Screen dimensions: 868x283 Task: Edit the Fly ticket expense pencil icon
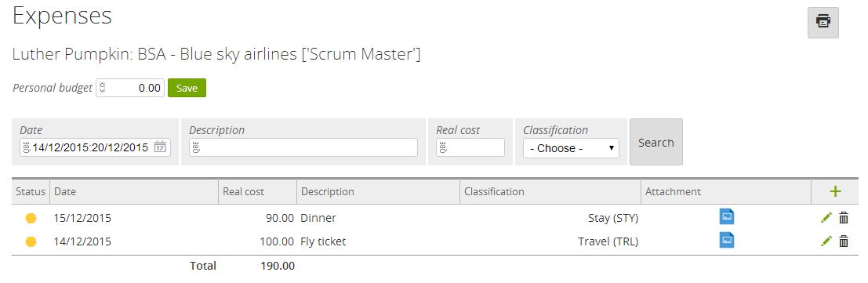click(826, 241)
